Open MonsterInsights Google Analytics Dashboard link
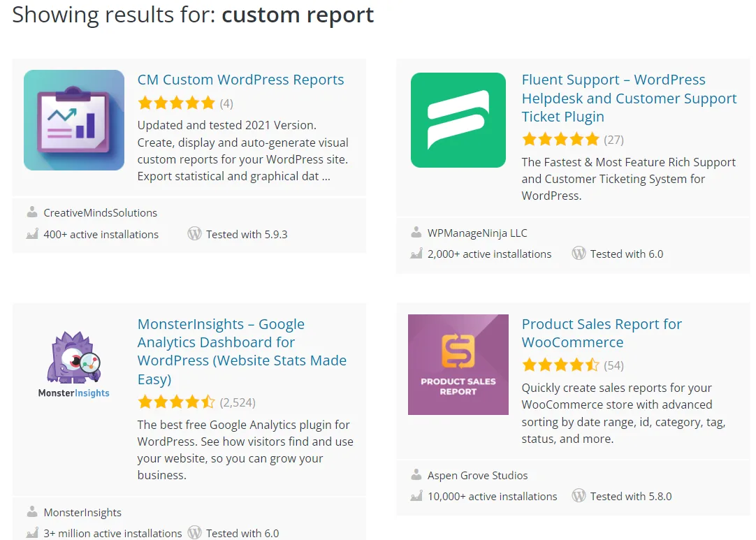Viewport: 756px width, 540px height. [x=242, y=351]
